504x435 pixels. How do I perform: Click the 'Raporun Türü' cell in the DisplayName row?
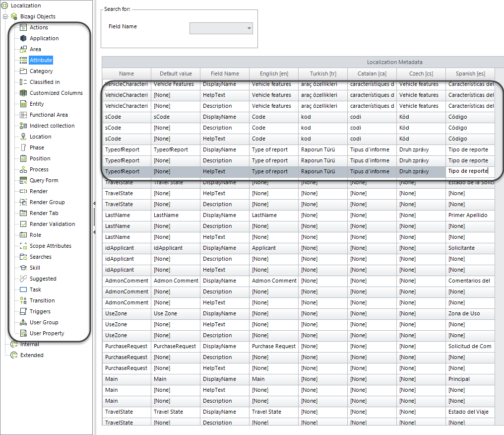coord(323,149)
